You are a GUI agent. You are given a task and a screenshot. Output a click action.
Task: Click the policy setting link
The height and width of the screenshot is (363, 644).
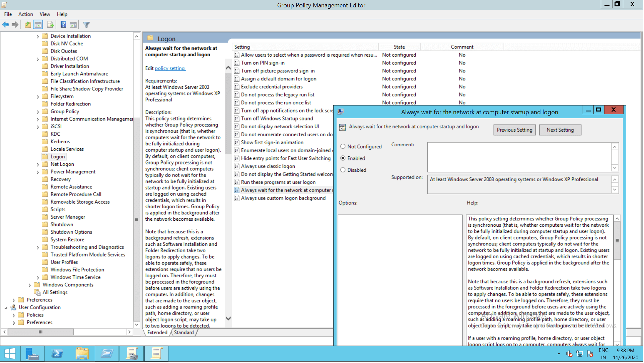[x=170, y=68]
